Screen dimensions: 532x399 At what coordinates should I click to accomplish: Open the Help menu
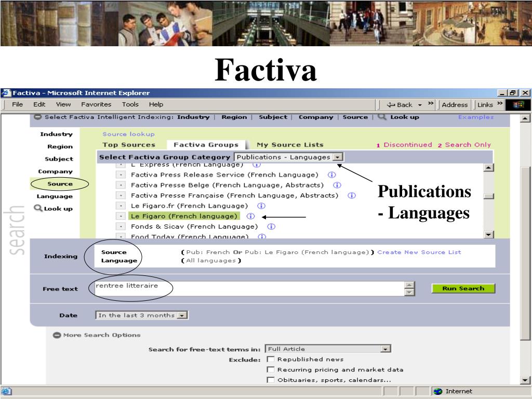click(156, 104)
